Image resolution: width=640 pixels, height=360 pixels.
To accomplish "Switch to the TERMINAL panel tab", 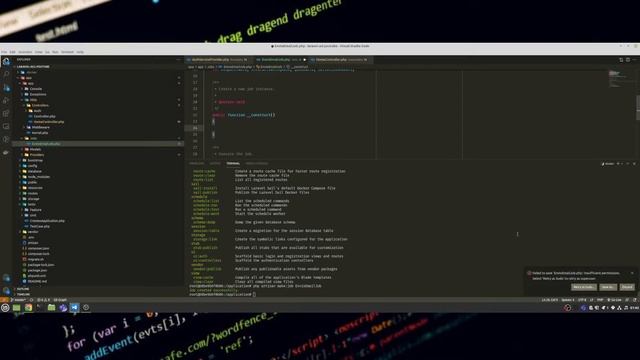I will [x=233, y=163].
